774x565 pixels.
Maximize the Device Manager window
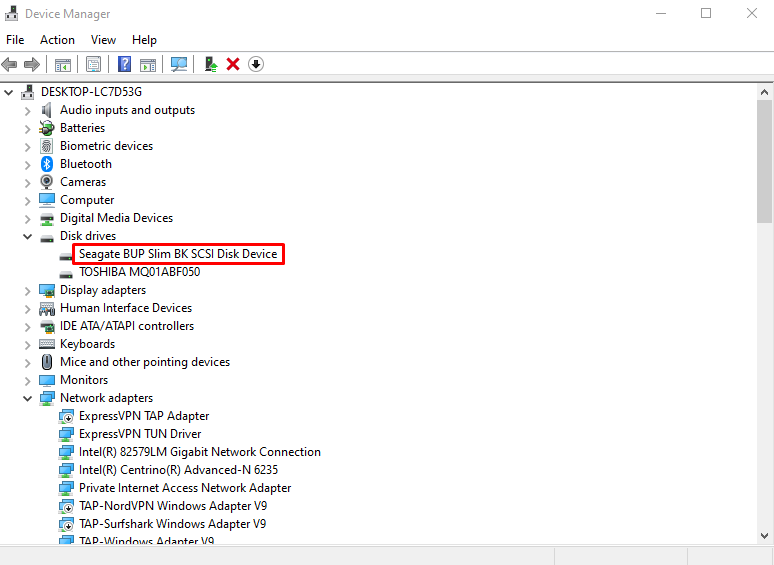pos(706,13)
